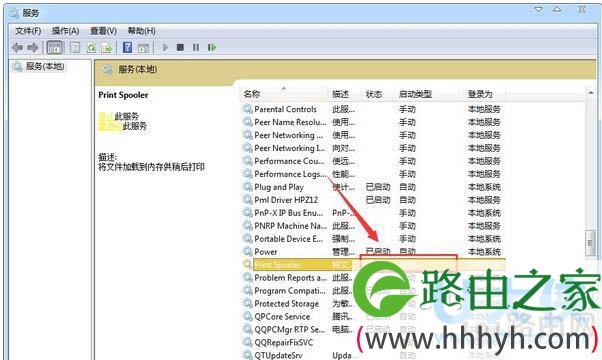Click the Pause Service icon
Image resolution: width=602 pixels, height=360 pixels.
(196, 48)
